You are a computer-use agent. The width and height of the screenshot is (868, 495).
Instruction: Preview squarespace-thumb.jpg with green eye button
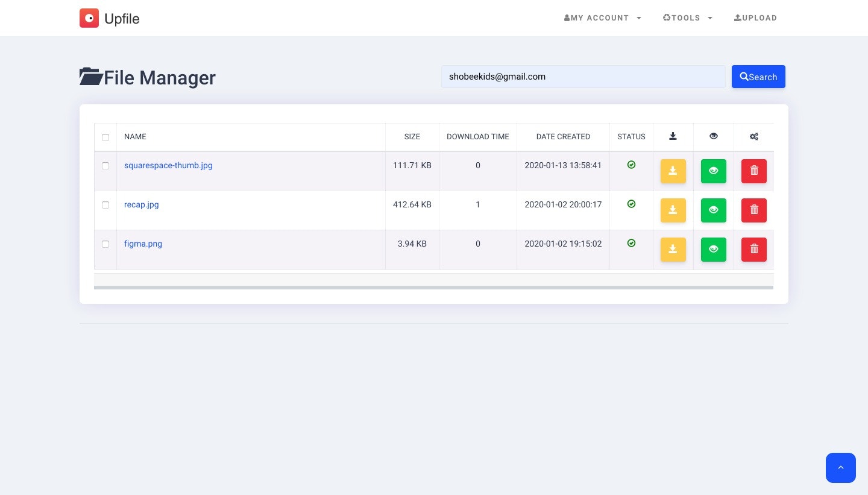714,171
